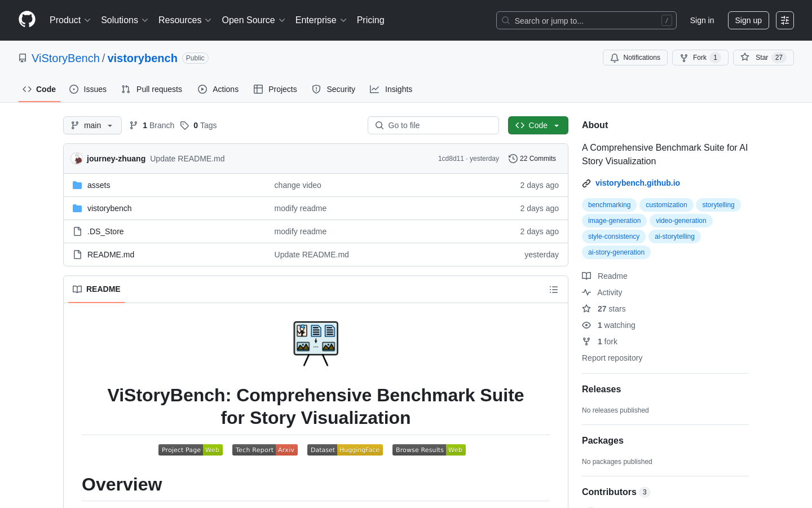The image size is (812, 508).
Task: Expand the Enterprise menu
Action: pos(321,20)
